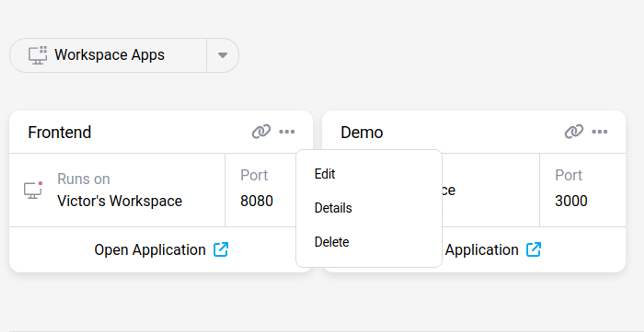Screen dimensions: 644x332
Task: Click Victor's Workspace name text
Action: tap(119, 201)
